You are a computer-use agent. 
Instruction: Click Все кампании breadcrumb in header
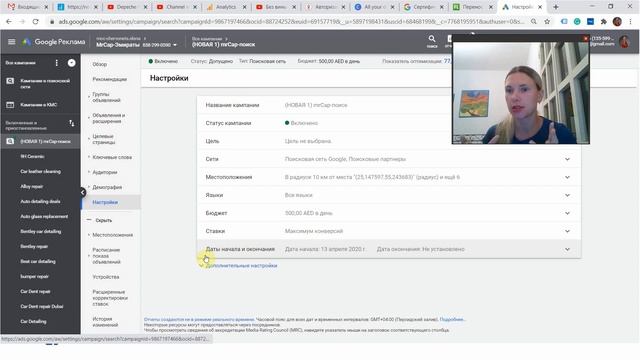(207, 39)
